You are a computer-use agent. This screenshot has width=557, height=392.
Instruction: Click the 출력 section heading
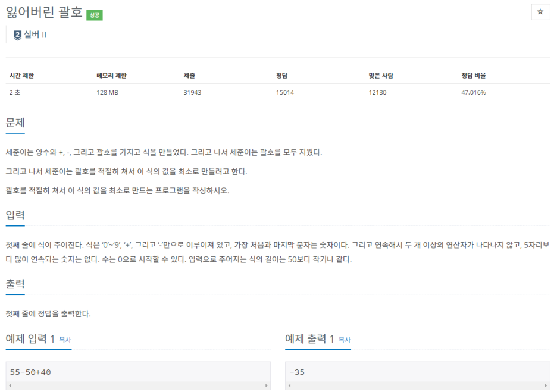click(15, 284)
